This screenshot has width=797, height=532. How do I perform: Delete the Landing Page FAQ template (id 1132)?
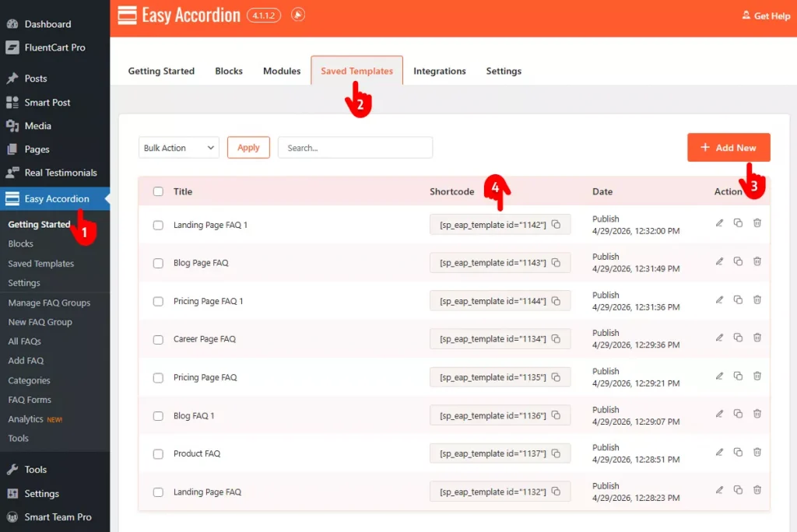tap(757, 490)
